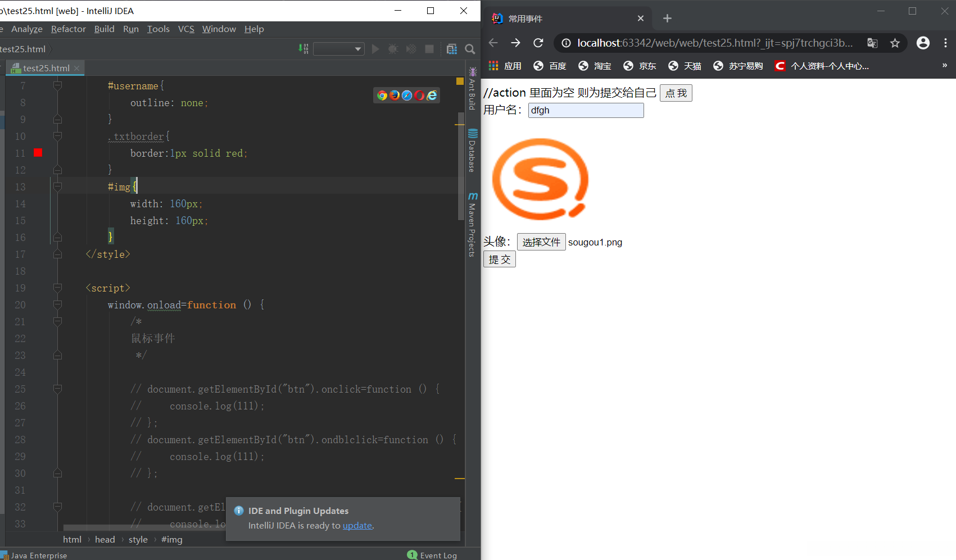This screenshot has width=956, height=560.
Task: Click Chrome translate page icon
Action: (x=872, y=43)
